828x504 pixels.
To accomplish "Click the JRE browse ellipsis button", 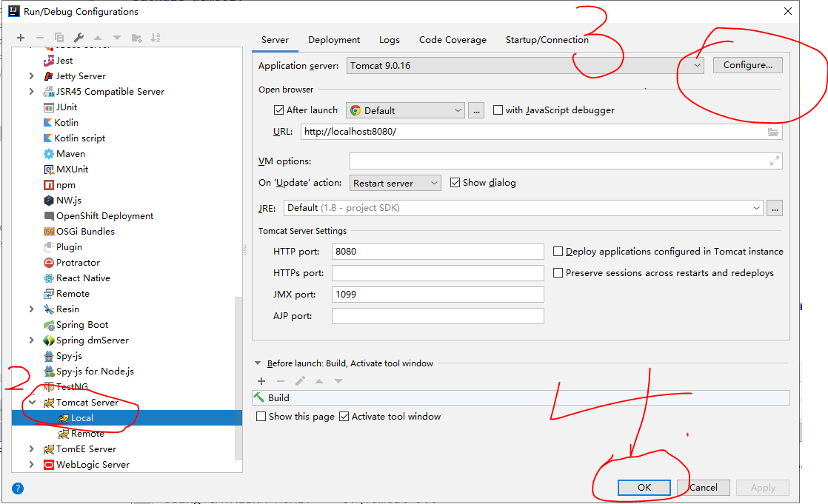I will click(775, 208).
